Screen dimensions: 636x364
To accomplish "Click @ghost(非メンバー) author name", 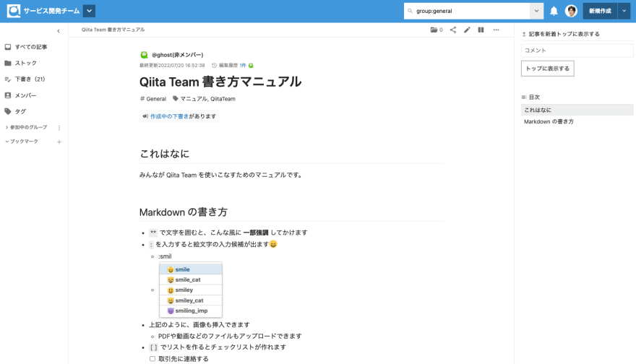I will point(178,55).
